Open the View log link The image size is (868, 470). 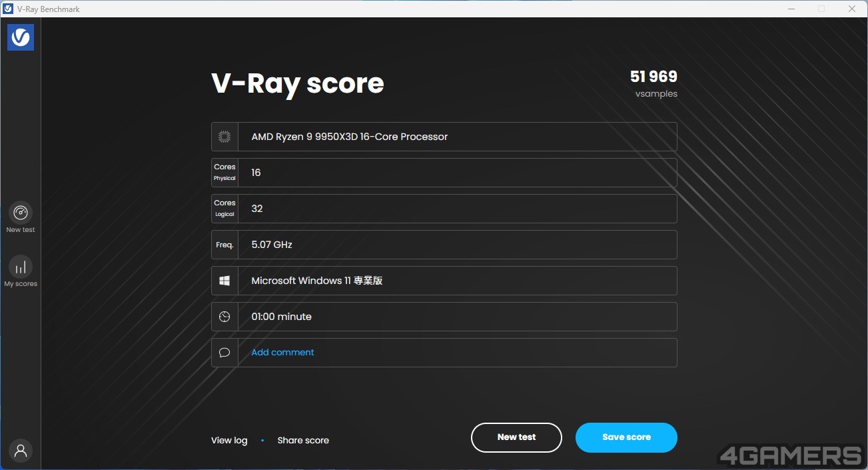(x=229, y=440)
